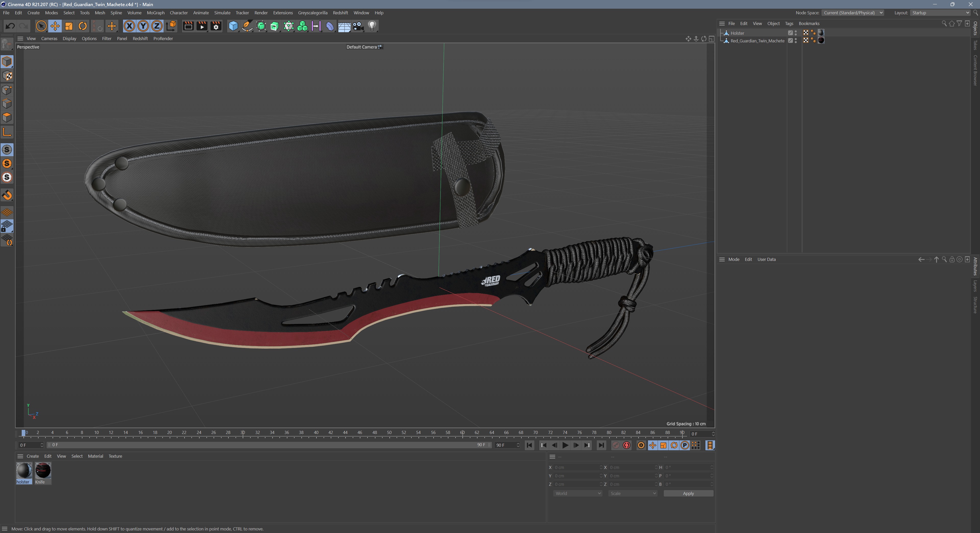The image size is (980, 533).
Task: Add a Camera object
Action: [x=358, y=26]
